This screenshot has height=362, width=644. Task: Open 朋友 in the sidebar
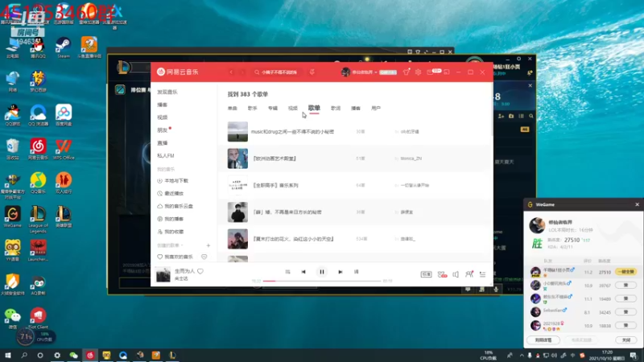click(x=163, y=130)
